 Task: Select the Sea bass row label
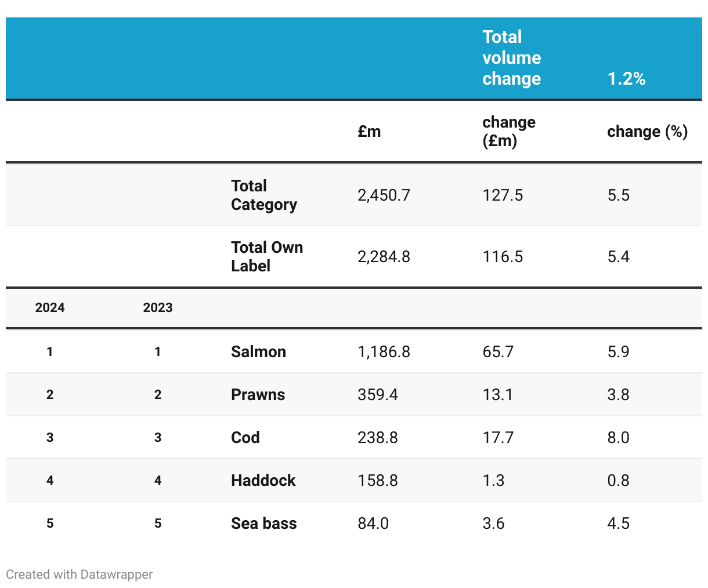[263, 524]
